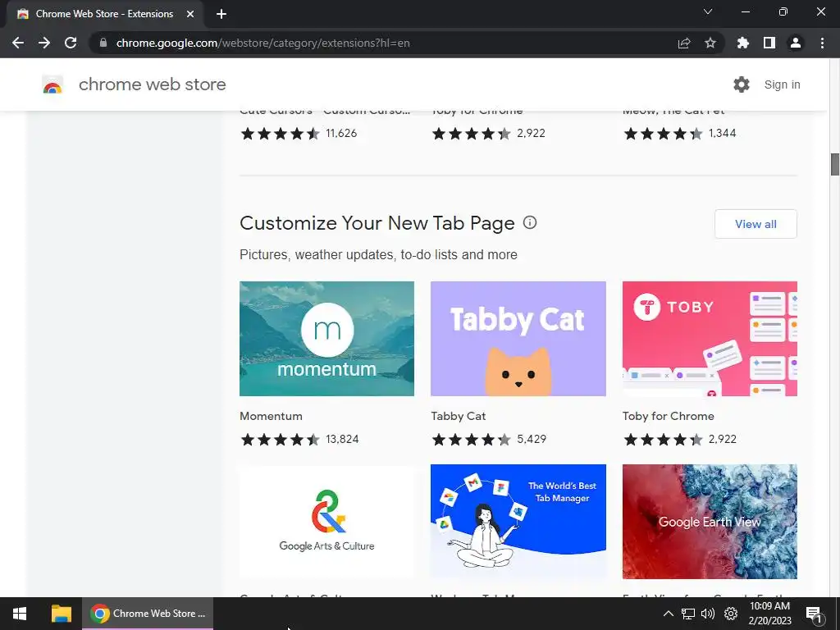Click the chrome web store title text
The height and width of the screenshot is (630, 840).
pyautogui.click(x=152, y=84)
